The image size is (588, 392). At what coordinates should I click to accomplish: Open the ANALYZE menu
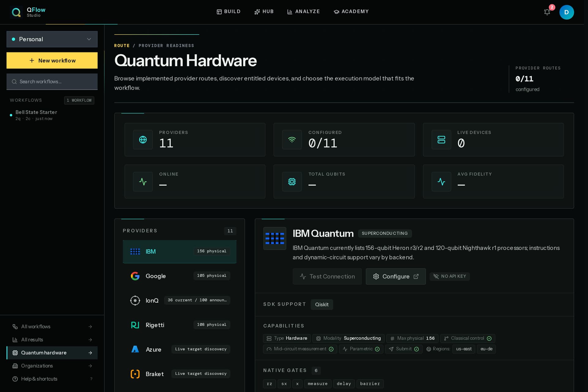pos(303,12)
